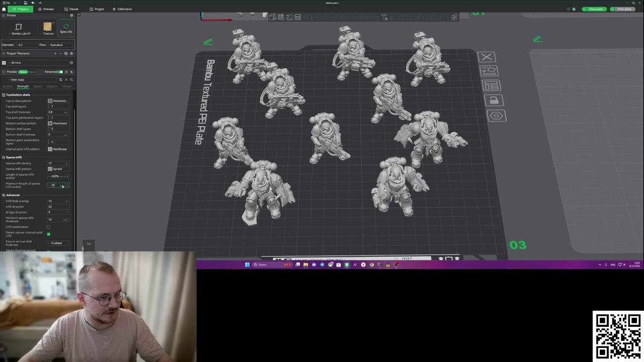644x362 pixels.
Task: Open Flow Standard dropdown
Action: [60, 45]
